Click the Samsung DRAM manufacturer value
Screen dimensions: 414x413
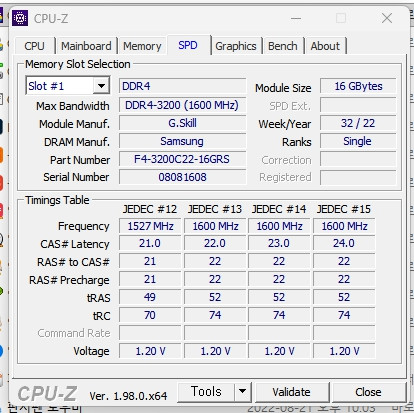(x=183, y=141)
